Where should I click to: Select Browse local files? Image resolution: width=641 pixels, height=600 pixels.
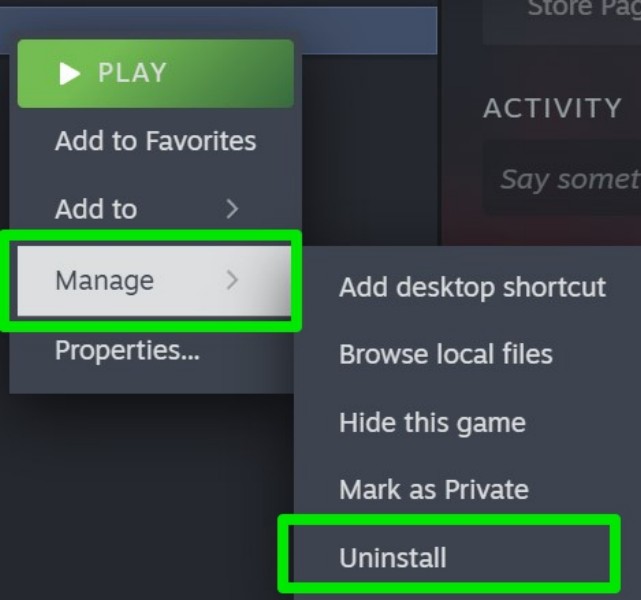coord(445,354)
